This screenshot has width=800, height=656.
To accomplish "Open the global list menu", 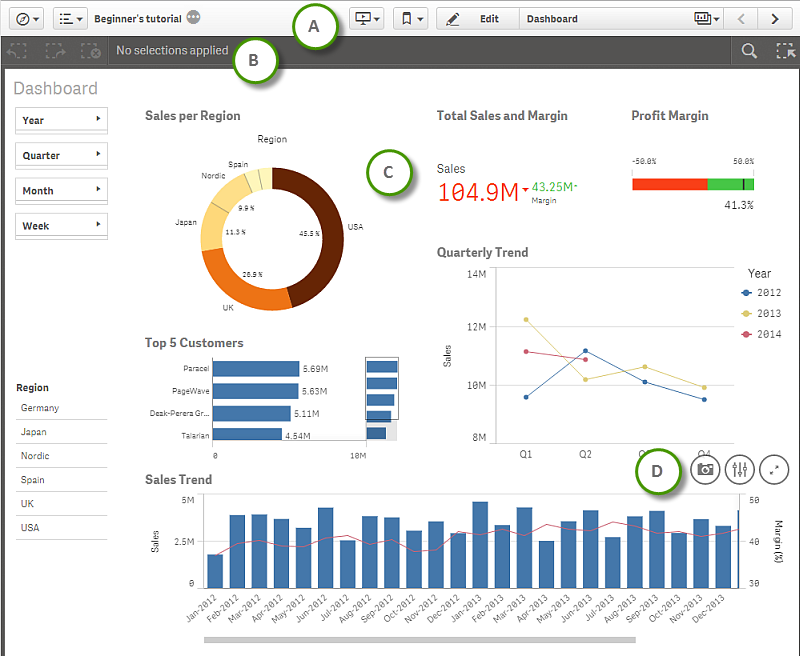I will pos(67,19).
